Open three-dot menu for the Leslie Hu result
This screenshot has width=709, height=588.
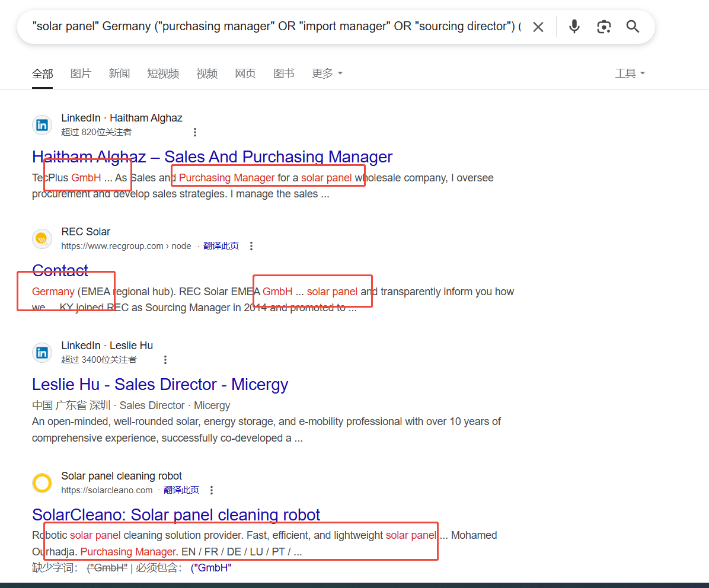165,360
